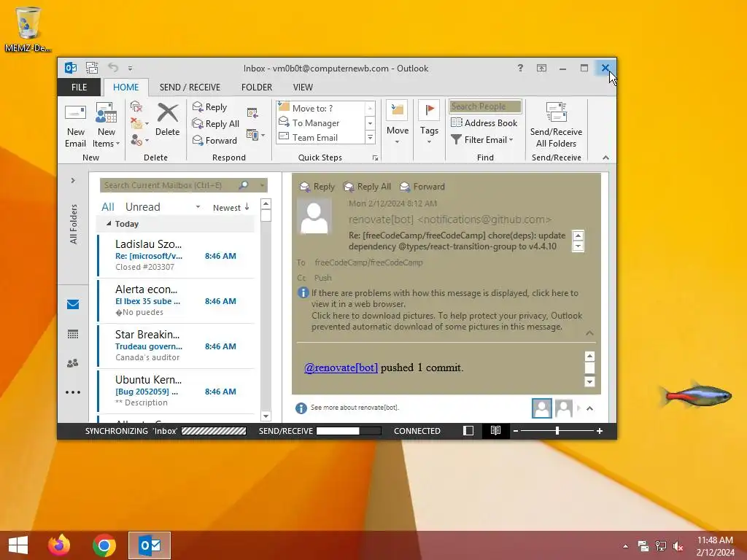Viewport: 747px width, 560px height.
Task: Switch to the HOME tab
Action: tap(125, 87)
